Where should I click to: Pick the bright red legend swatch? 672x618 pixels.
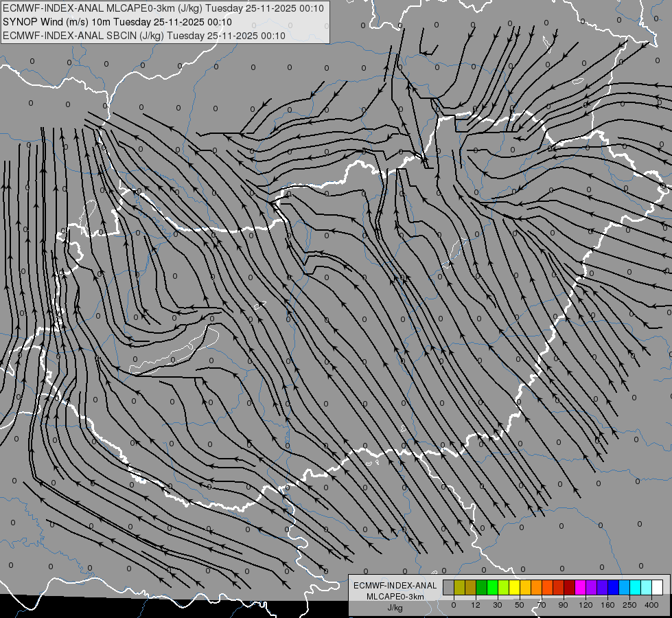click(x=559, y=587)
